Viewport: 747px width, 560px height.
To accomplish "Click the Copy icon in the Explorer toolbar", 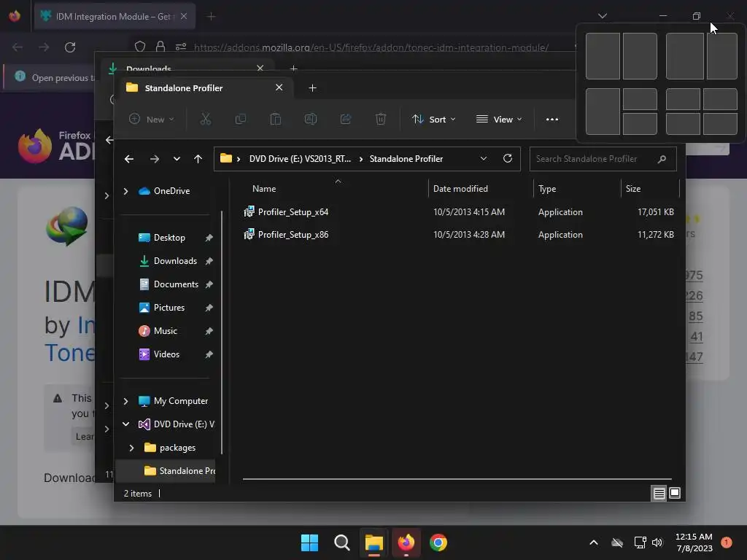I will pyautogui.click(x=241, y=119).
